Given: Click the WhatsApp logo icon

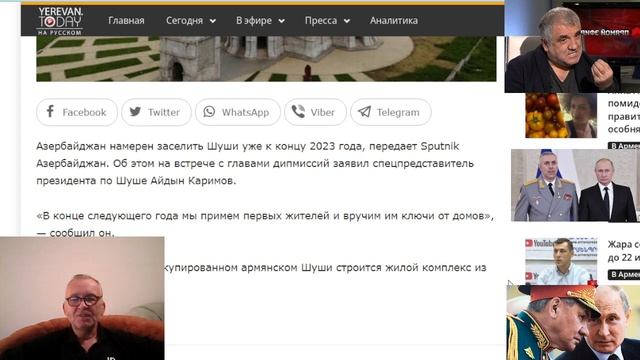Looking at the screenshot, I should coord(209,111).
